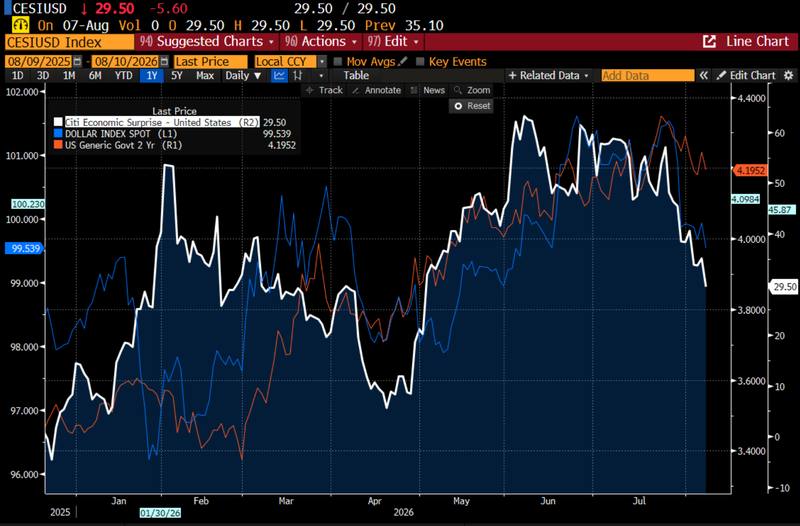Select US Generic Govt 2 Yr legend entry
800x526 pixels.
pos(123,145)
